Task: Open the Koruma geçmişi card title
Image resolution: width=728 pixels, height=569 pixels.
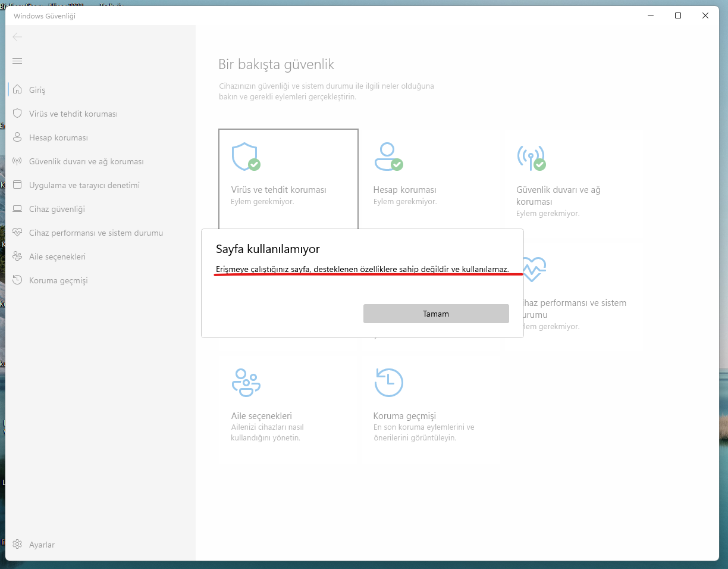Action: 404,416
